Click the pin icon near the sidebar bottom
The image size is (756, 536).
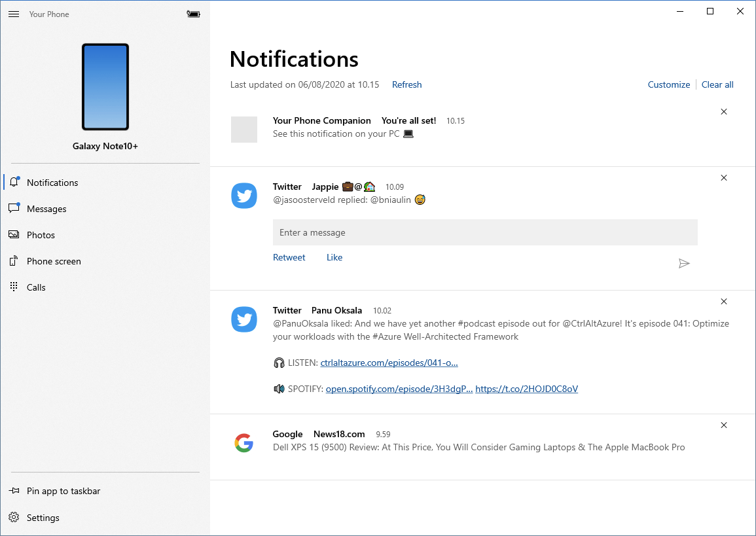(14, 491)
